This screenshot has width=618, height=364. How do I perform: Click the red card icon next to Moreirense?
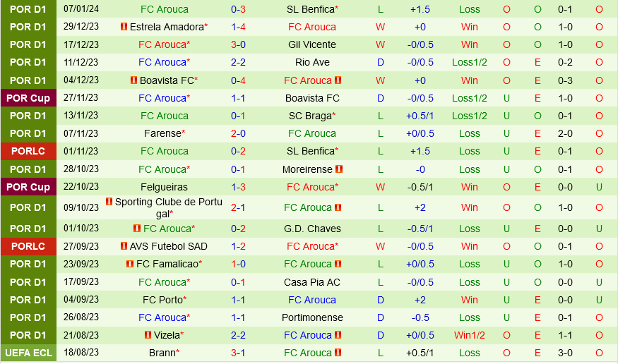[x=339, y=169]
